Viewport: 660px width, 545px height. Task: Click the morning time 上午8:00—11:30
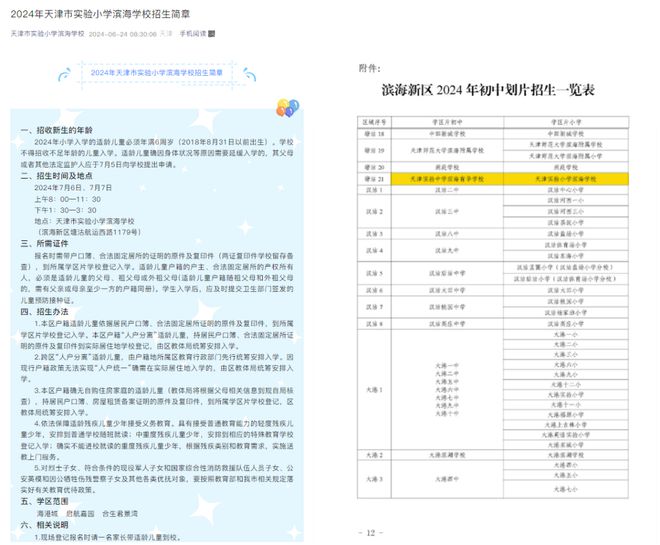[x=67, y=199]
